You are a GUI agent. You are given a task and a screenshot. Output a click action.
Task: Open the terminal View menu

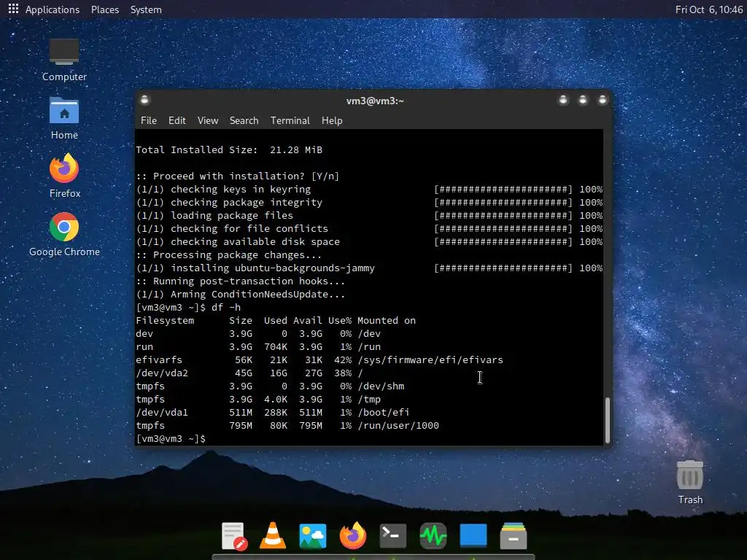(x=208, y=120)
